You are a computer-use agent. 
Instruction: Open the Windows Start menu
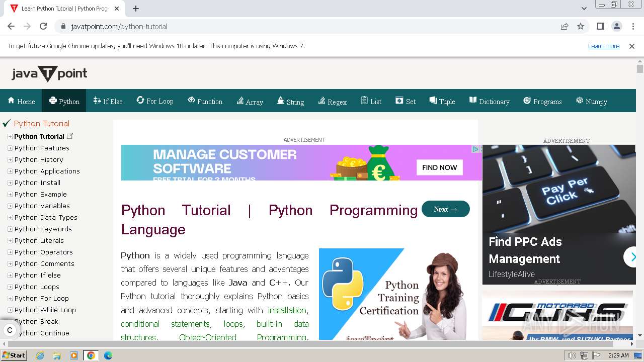14,355
